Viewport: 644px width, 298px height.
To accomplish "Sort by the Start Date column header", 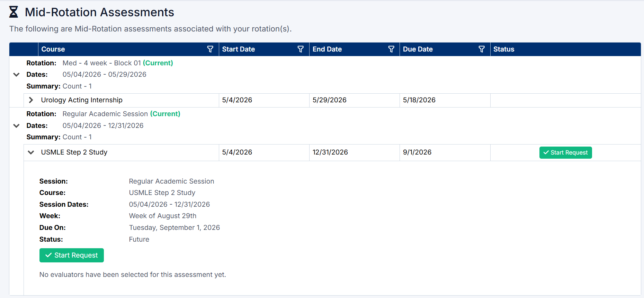I will click(x=239, y=49).
